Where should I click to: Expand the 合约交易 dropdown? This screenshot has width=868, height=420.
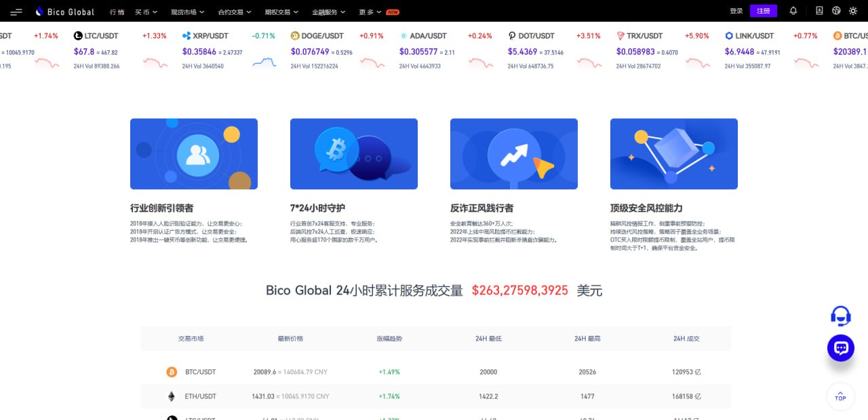pos(235,12)
